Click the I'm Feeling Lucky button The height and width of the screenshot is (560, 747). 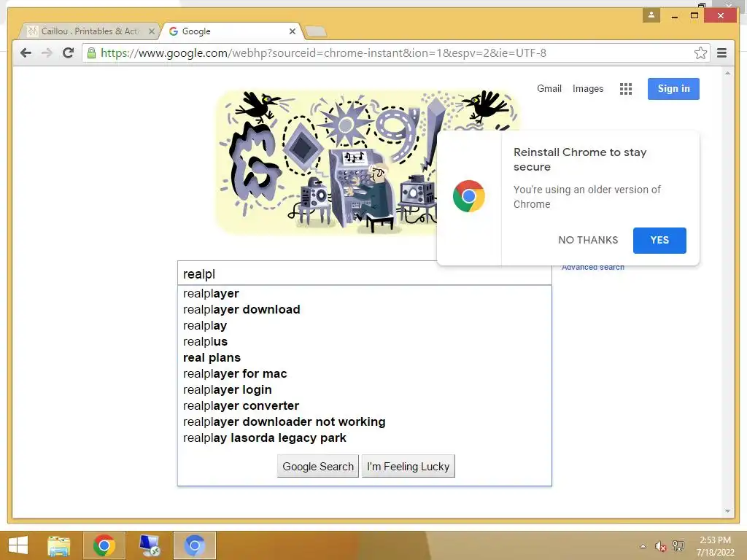click(409, 466)
